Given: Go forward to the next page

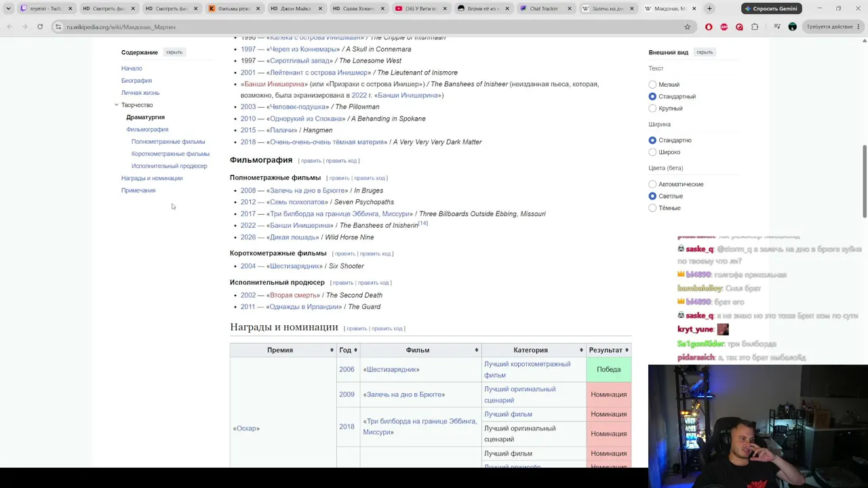Looking at the screenshot, I should (x=24, y=27).
